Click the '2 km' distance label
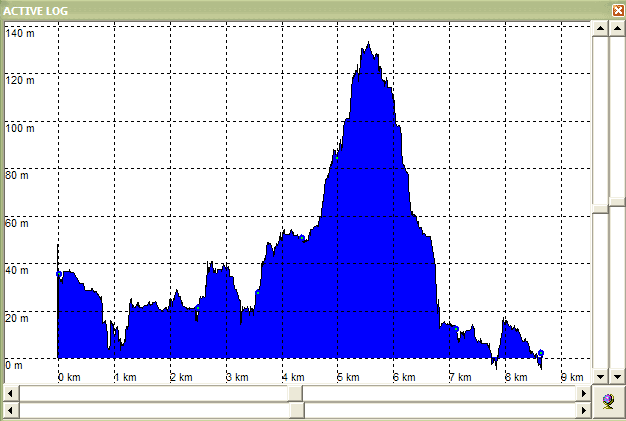The height and width of the screenshot is (421, 626). pyautogui.click(x=181, y=378)
